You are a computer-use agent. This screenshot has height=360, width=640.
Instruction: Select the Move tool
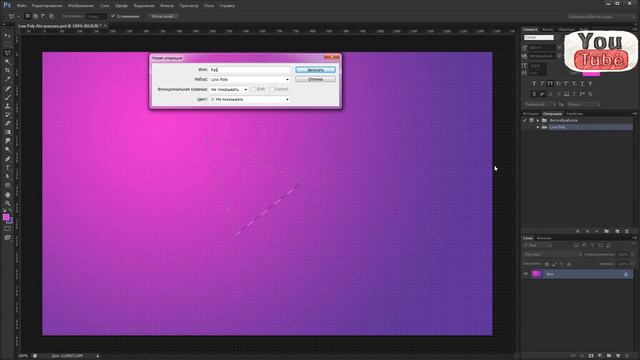click(8, 36)
